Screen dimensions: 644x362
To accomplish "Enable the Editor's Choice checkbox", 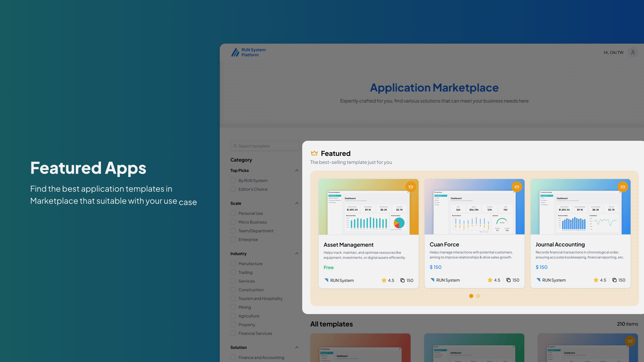I will [x=233, y=189].
